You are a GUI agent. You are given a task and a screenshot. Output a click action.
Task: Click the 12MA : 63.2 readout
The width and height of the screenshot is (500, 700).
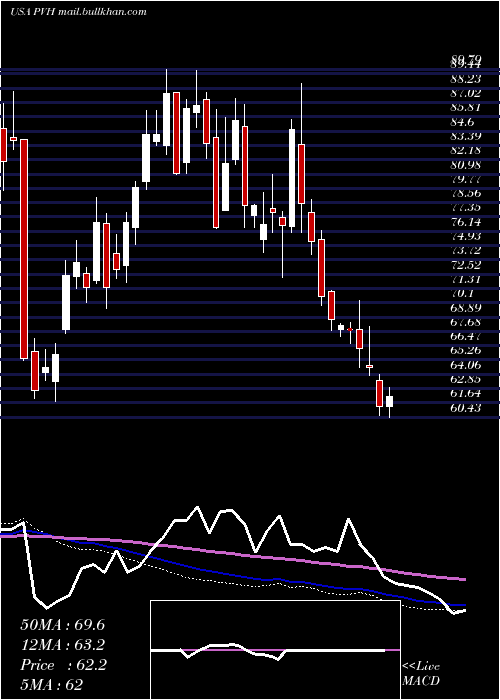(x=63, y=645)
